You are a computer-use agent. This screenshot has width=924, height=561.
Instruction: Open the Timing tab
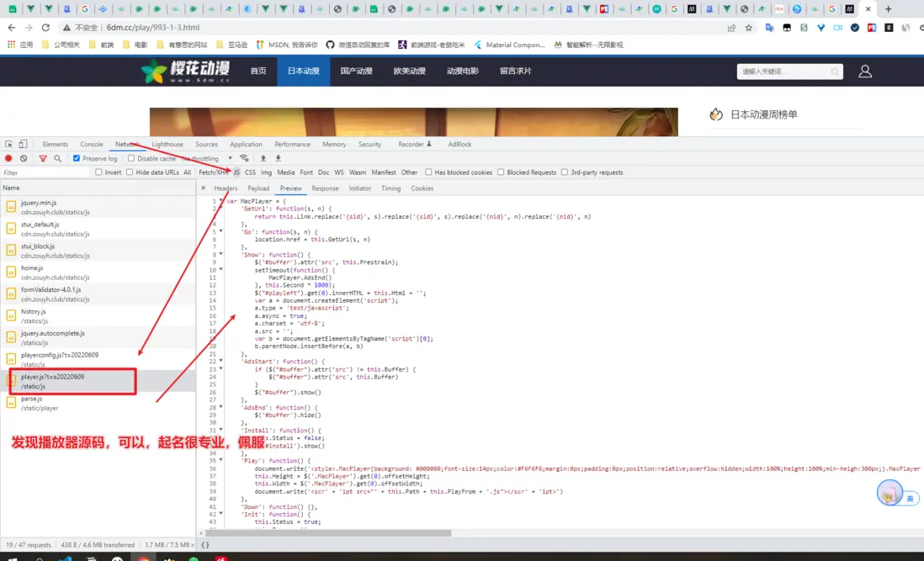click(x=390, y=188)
